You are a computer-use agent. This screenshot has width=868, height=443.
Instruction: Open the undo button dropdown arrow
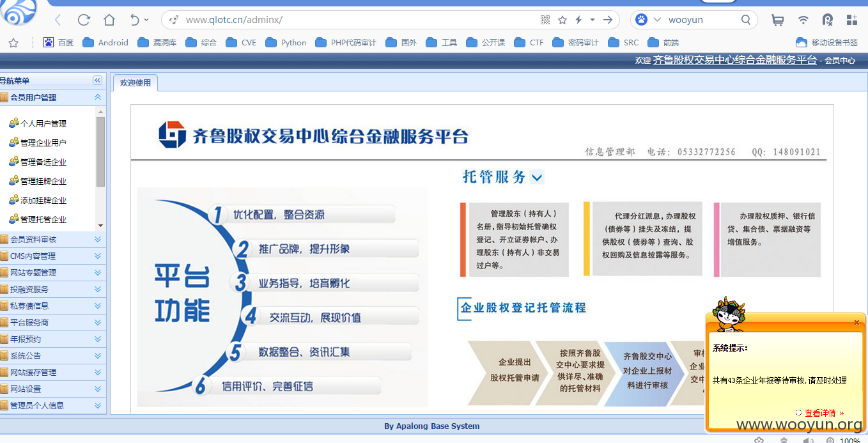pos(146,20)
